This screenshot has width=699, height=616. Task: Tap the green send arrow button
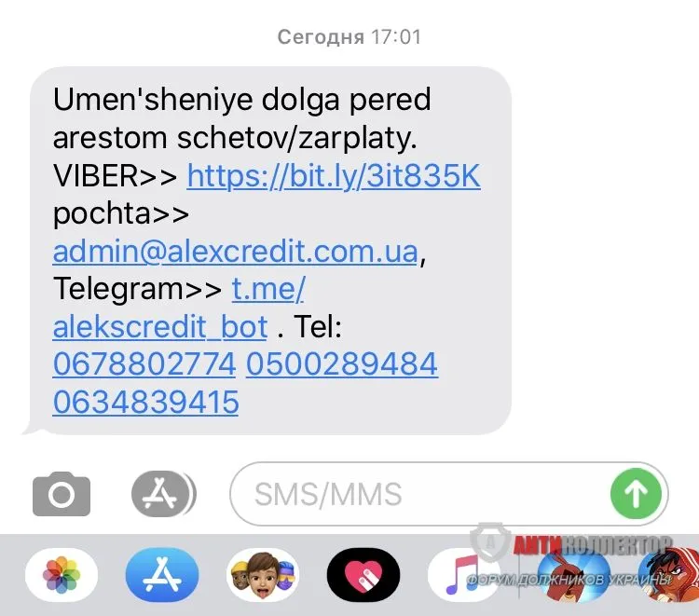636,493
